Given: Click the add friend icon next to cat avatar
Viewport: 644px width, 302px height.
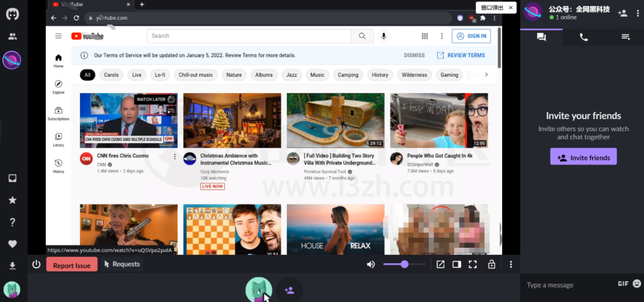Looking at the screenshot, I should click(x=289, y=290).
